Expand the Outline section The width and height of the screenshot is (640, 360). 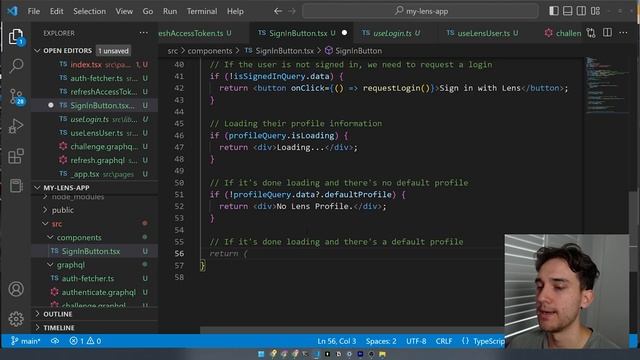pos(58,314)
